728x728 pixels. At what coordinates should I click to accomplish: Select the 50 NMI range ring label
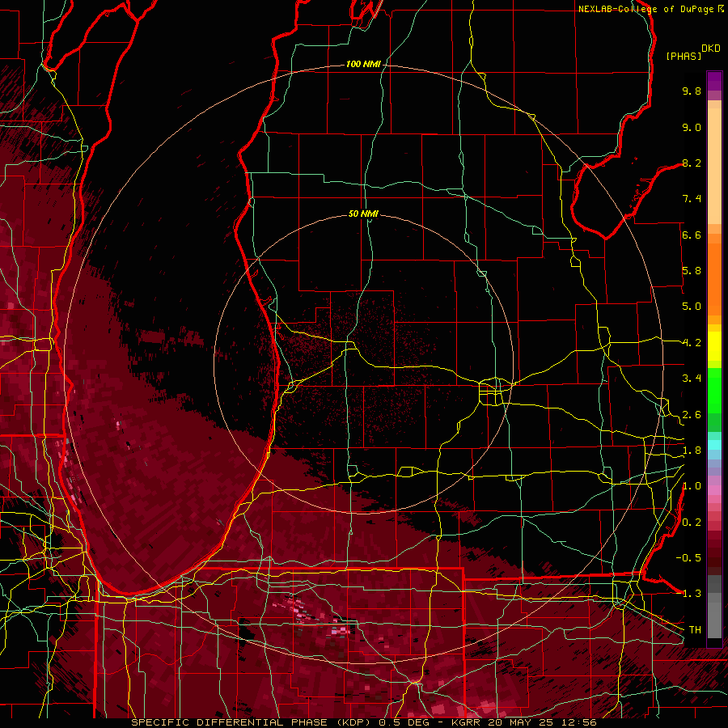pos(363,214)
